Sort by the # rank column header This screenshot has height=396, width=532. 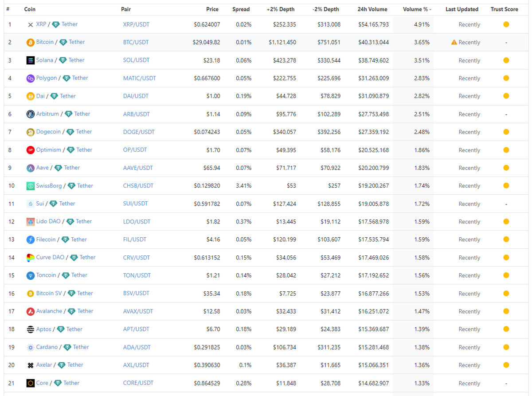pyautogui.click(x=8, y=9)
